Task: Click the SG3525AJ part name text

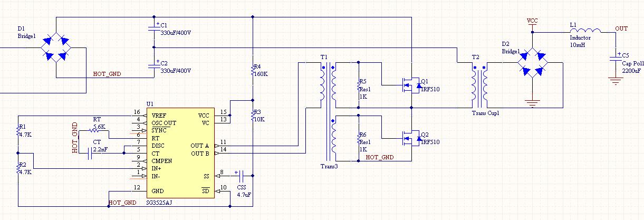Action: [x=160, y=203]
